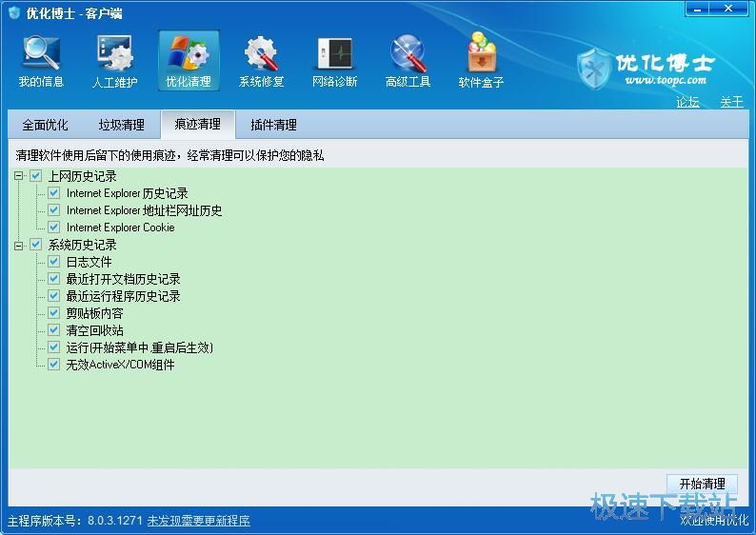Uncheck Internet Explorer Cookie checkbox
This screenshot has height=535, width=756.
coord(54,227)
